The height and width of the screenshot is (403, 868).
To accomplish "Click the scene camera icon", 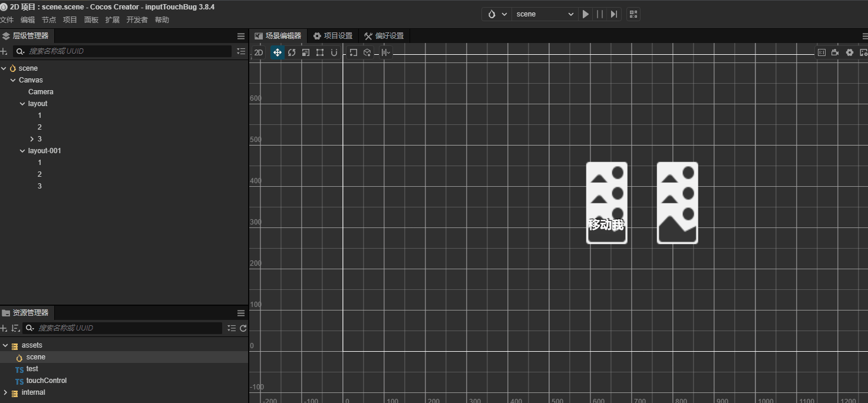I will [835, 52].
